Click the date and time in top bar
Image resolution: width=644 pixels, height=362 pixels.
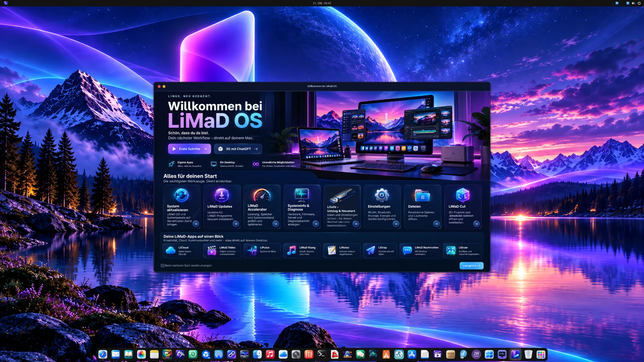pyautogui.click(x=322, y=3)
